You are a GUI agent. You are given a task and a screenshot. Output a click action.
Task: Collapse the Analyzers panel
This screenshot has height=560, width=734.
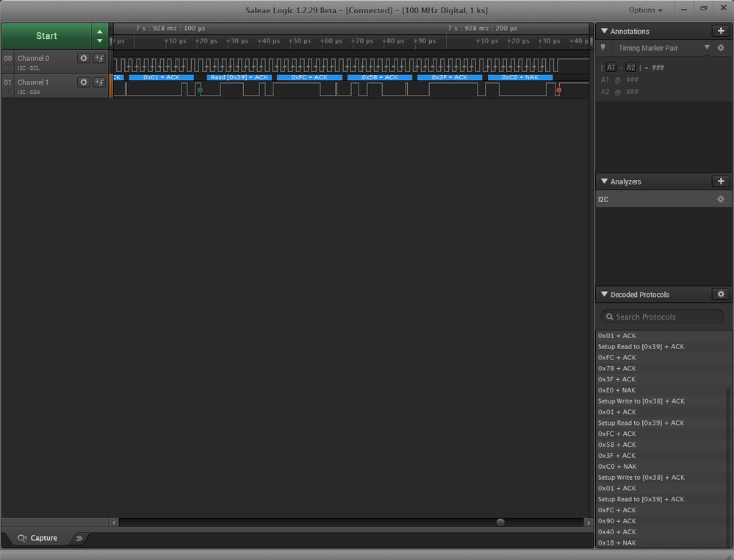click(605, 182)
